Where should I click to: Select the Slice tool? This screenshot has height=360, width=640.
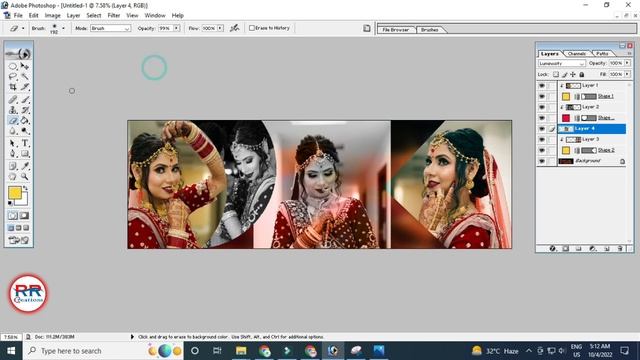click(x=24, y=87)
